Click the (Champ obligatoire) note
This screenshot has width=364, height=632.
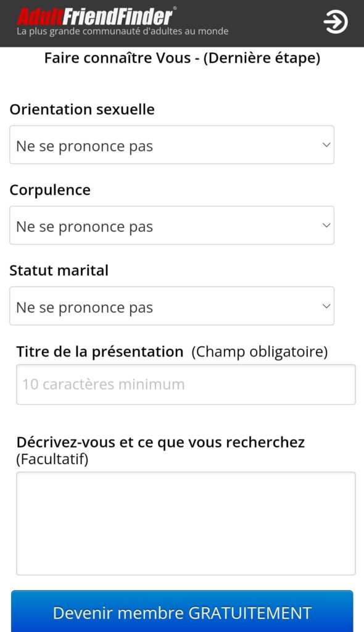click(x=260, y=352)
